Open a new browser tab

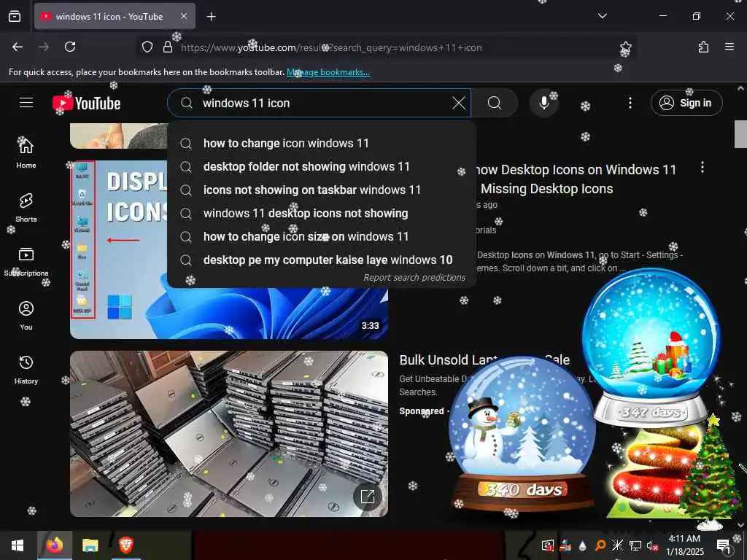tap(211, 17)
